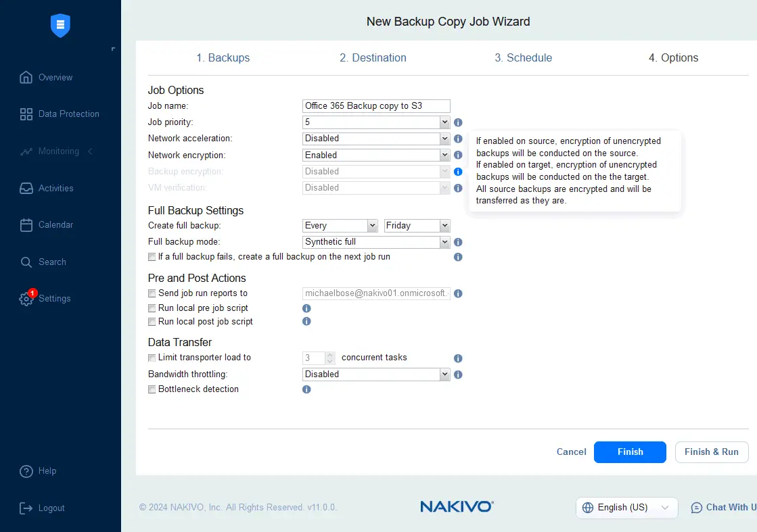Click info icon next to Job priority
The image size is (757, 532).
(458, 122)
